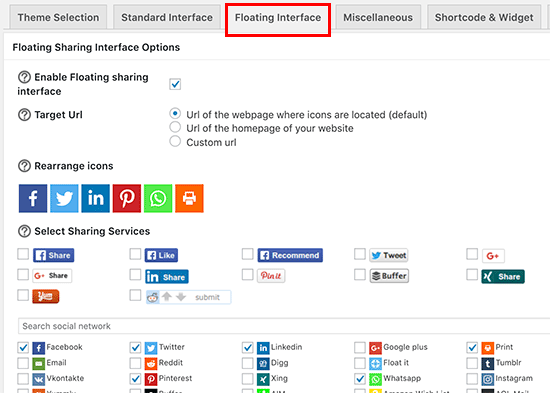Click large Pinterest icon in Rearrange icons
The width and height of the screenshot is (550, 393).
coord(127,198)
